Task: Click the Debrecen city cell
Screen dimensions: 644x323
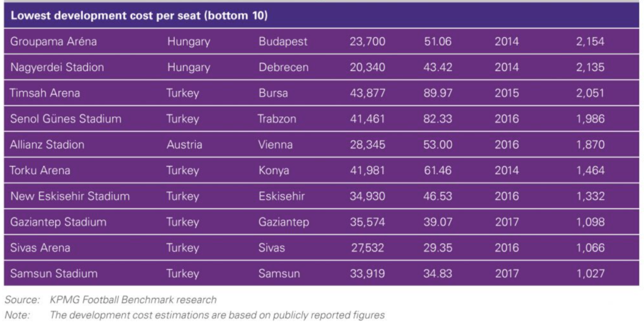Action: 284,67
